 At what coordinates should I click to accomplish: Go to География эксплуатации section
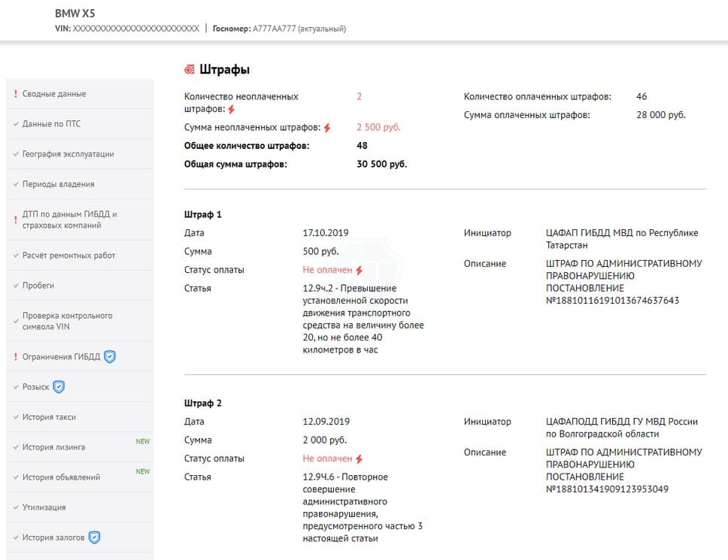(80, 154)
